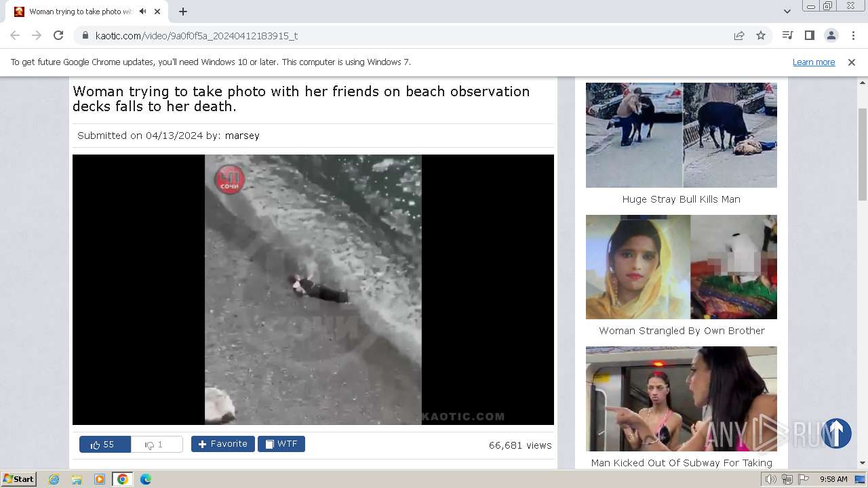The height and width of the screenshot is (488, 868).
Task: Open the Chrome three-dot menu
Action: [853, 35]
